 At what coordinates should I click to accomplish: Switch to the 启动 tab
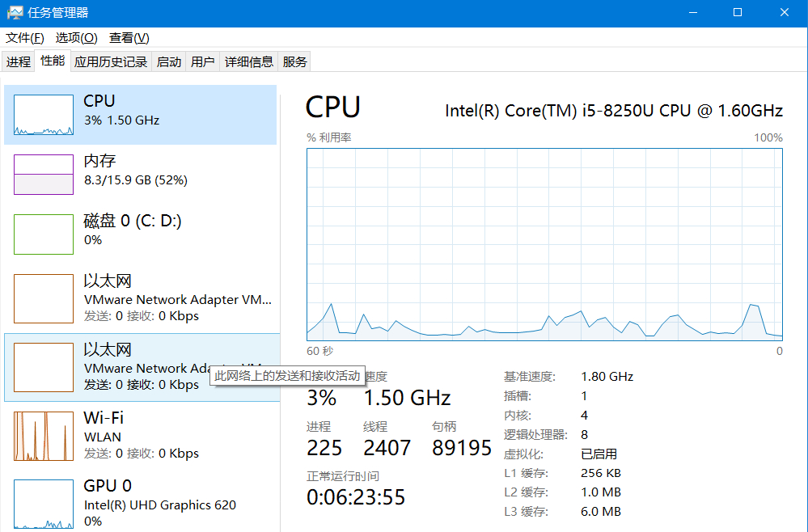pos(169,62)
